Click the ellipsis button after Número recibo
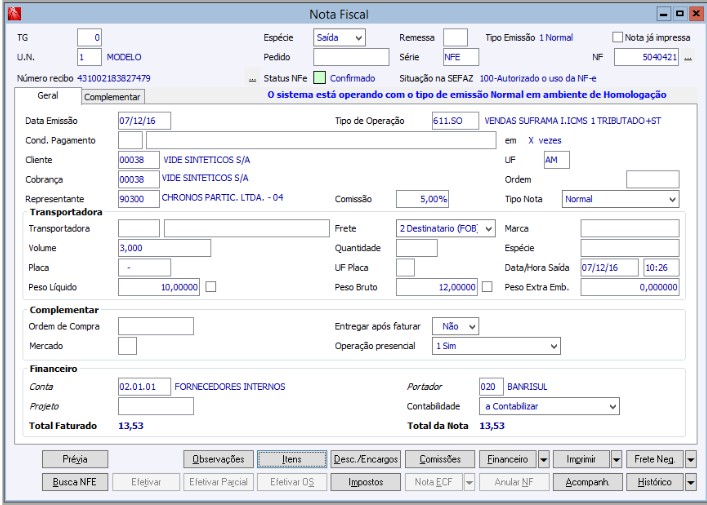 point(252,78)
